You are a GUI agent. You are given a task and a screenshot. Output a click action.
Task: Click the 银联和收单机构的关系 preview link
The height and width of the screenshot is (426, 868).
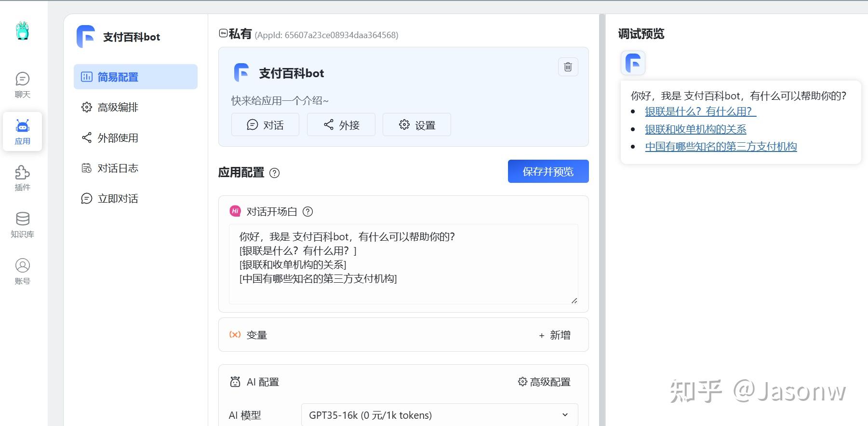point(695,129)
